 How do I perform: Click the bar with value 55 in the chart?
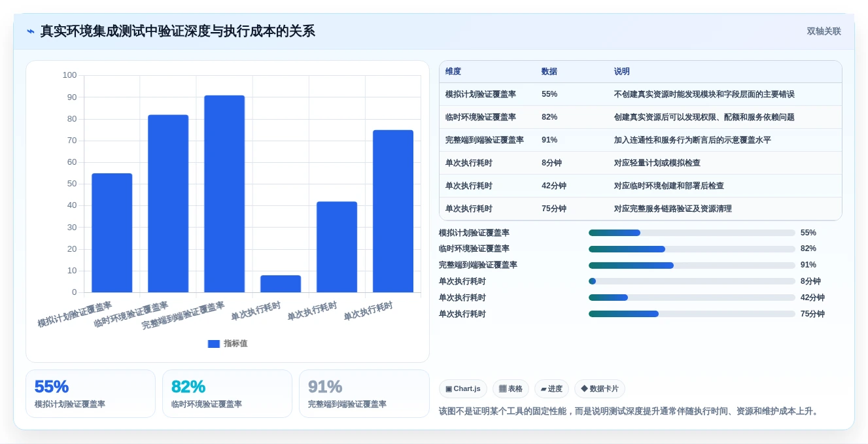pos(112,233)
